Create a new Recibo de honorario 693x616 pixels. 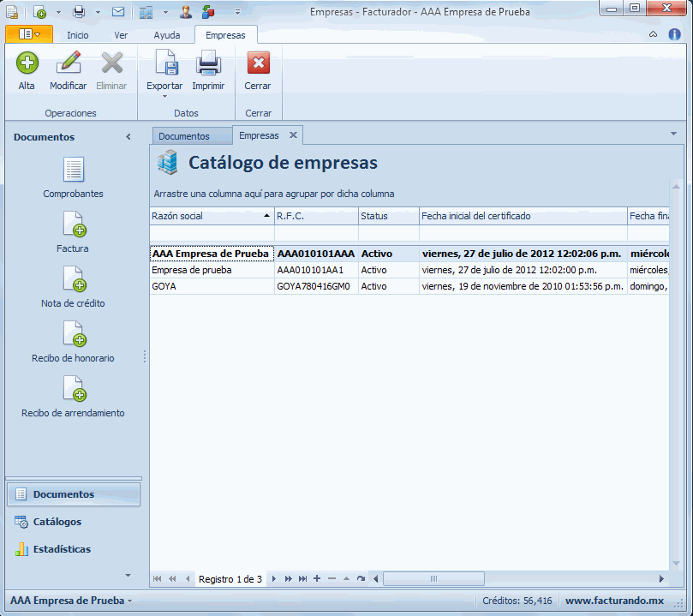74,334
